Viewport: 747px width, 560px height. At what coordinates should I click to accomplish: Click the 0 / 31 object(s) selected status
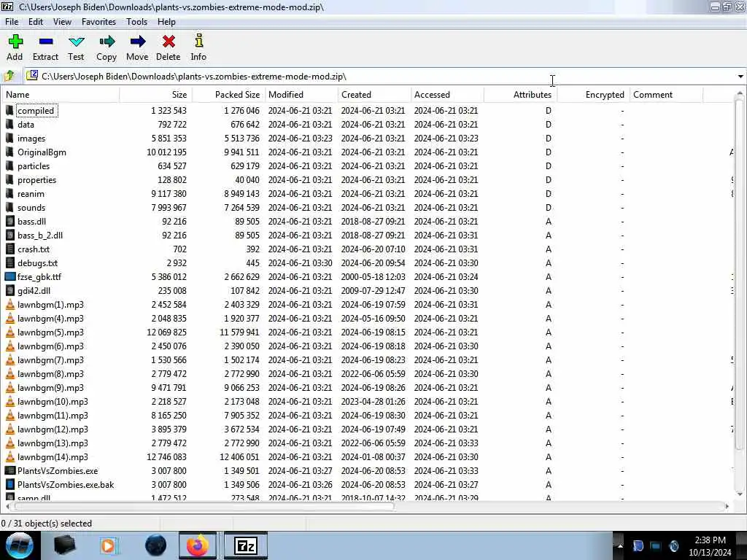[x=47, y=524]
